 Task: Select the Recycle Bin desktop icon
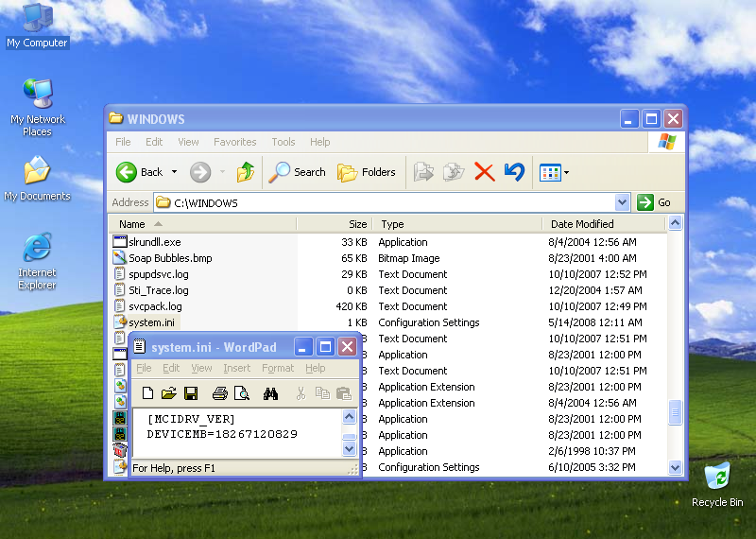click(717, 485)
